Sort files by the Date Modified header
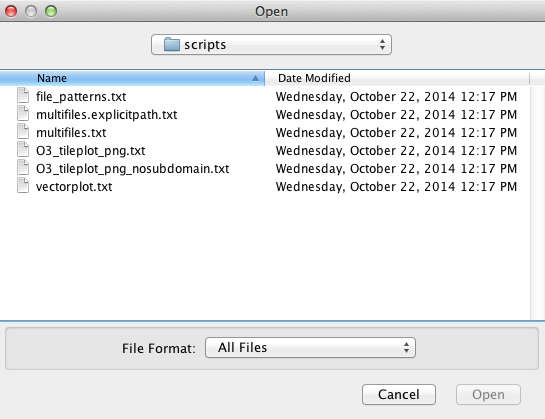 (x=397, y=78)
